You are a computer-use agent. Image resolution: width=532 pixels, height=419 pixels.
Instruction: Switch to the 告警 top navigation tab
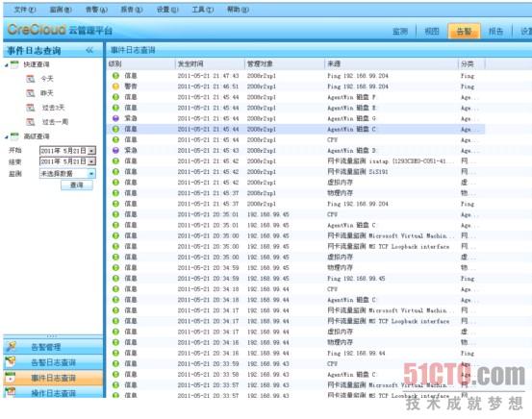click(464, 32)
